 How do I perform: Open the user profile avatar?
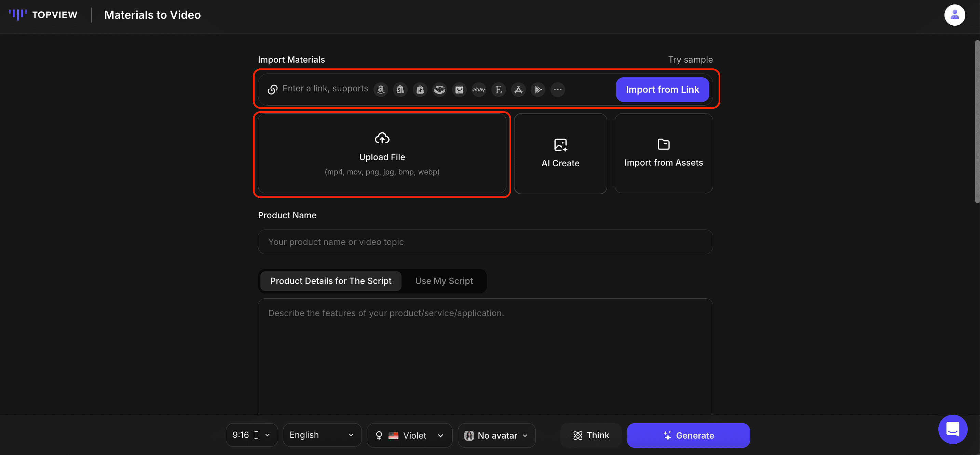tap(954, 15)
